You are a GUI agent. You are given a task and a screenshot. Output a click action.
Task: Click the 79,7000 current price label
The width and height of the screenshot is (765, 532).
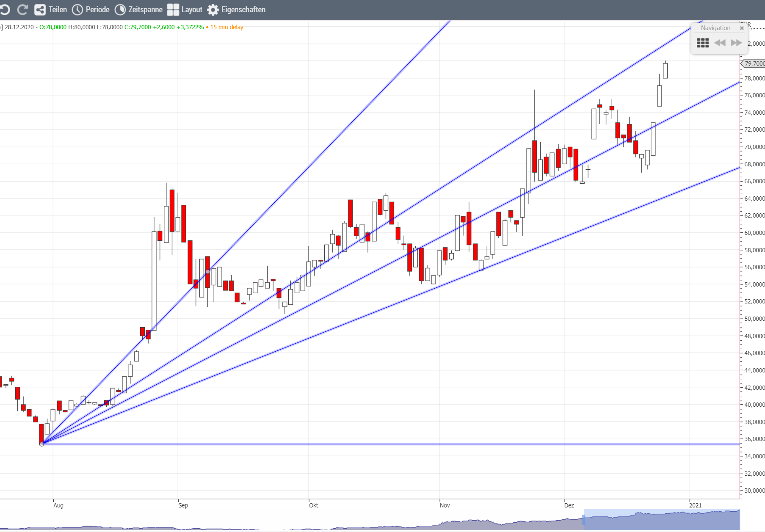point(754,63)
